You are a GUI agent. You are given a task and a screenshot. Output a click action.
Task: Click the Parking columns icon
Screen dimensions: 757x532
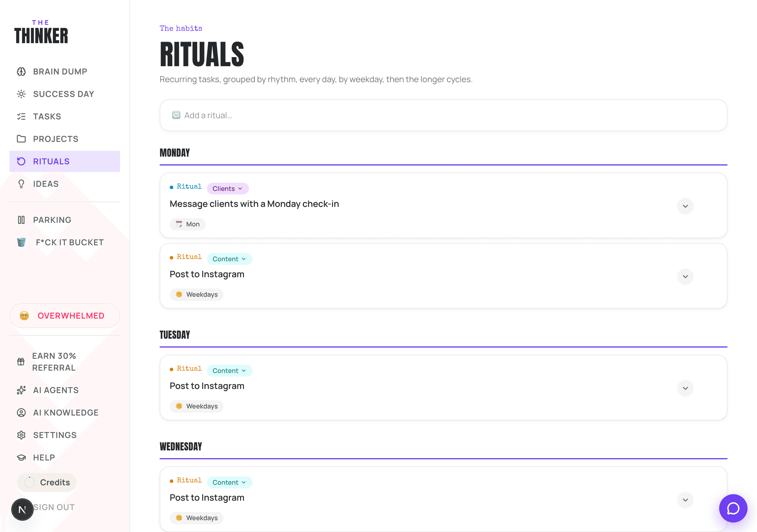pyautogui.click(x=21, y=220)
